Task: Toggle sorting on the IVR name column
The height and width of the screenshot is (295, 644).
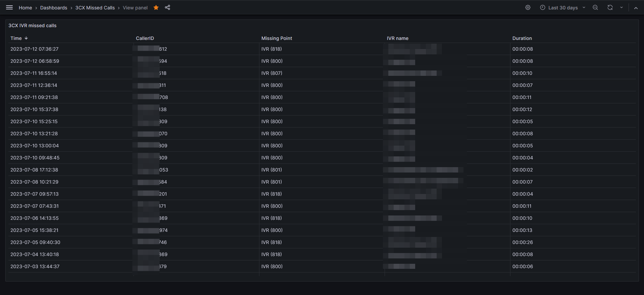Action: (398, 38)
